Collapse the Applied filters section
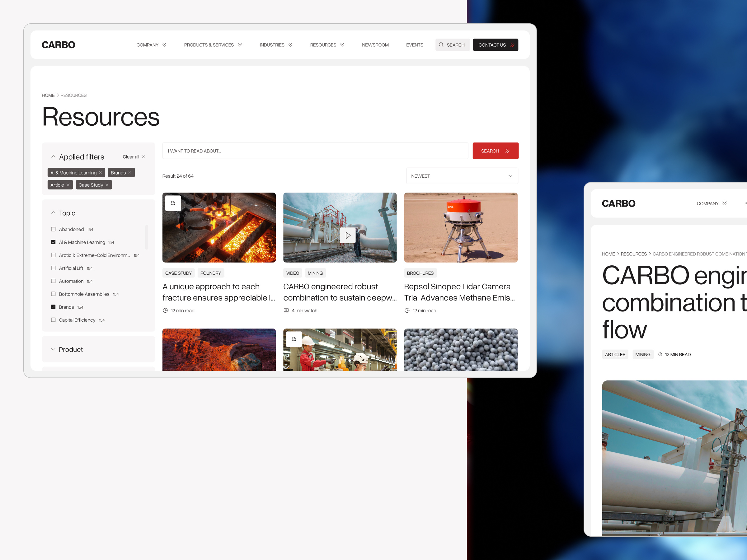This screenshot has height=560, width=747. click(x=53, y=156)
